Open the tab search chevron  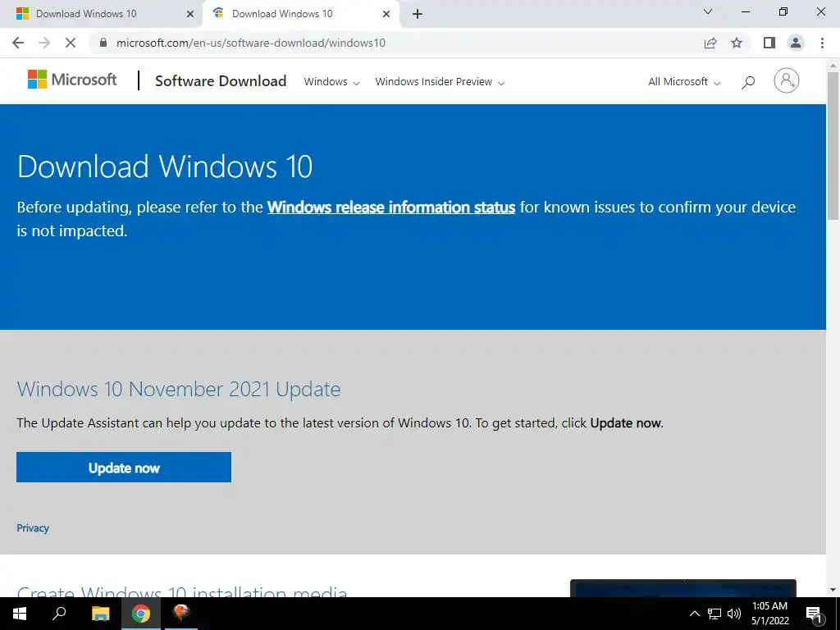(x=708, y=11)
